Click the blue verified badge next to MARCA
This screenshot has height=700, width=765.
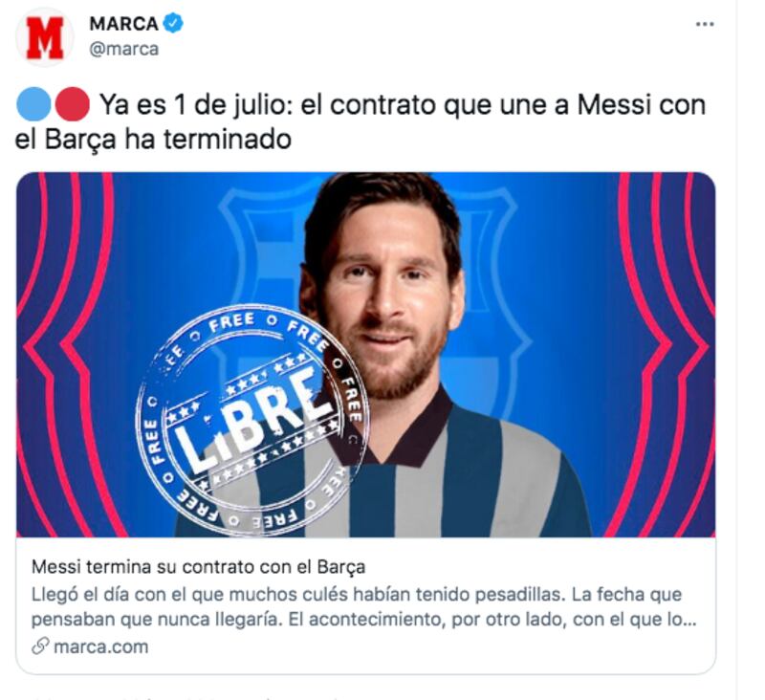(x=173, y=23)
